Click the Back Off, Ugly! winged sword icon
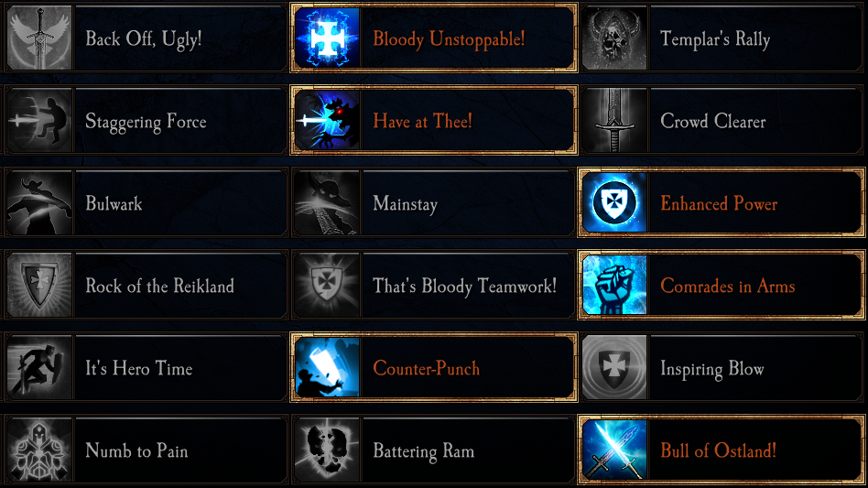 click(39, 39)
